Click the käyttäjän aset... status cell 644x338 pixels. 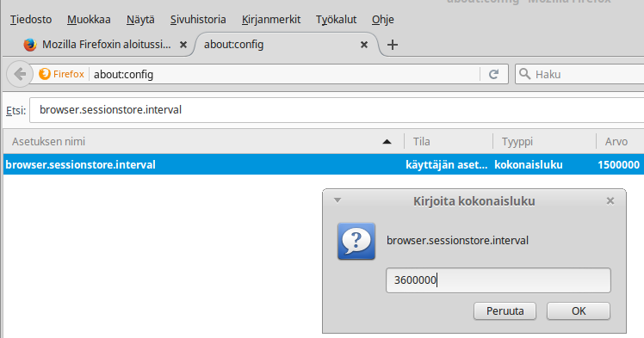point(447,165)
